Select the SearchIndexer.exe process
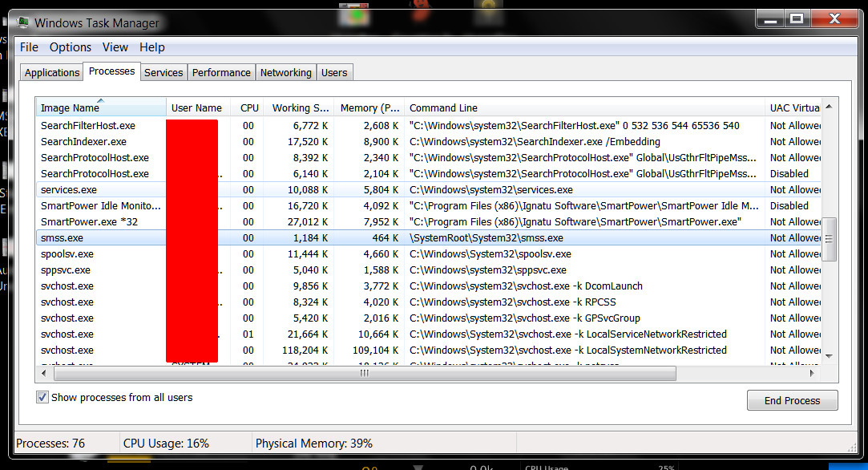The image size is (868, 470). point(429,142)
